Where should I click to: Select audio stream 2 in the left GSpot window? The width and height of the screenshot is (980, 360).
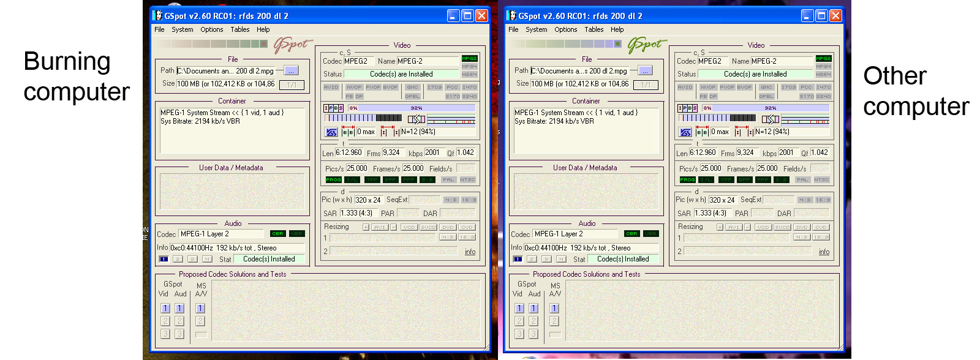[x=178, y=259]
